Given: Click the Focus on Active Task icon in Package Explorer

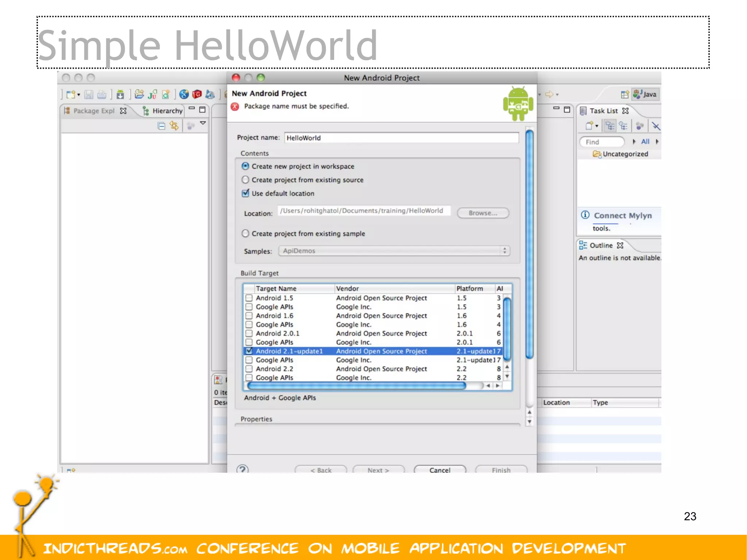Looking at the screenshot, I should [x=191, y=126].
